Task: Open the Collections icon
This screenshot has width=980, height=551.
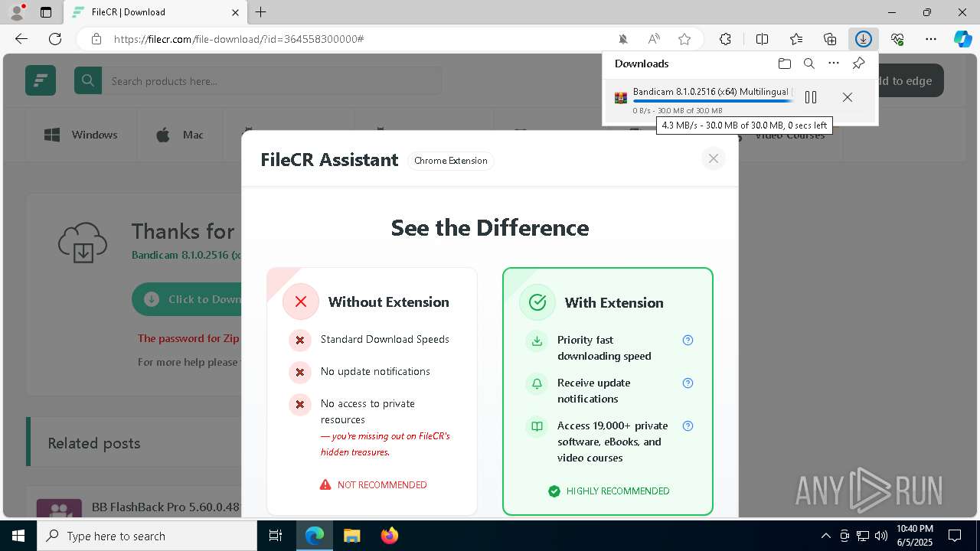Action: pyautogui.click(x=830, y=39)
